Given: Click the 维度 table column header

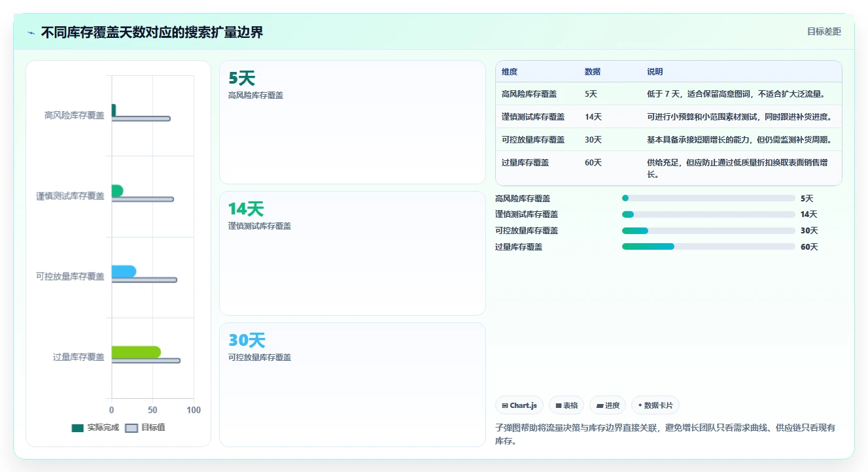Looking at the screenshot, I should 510,72.
